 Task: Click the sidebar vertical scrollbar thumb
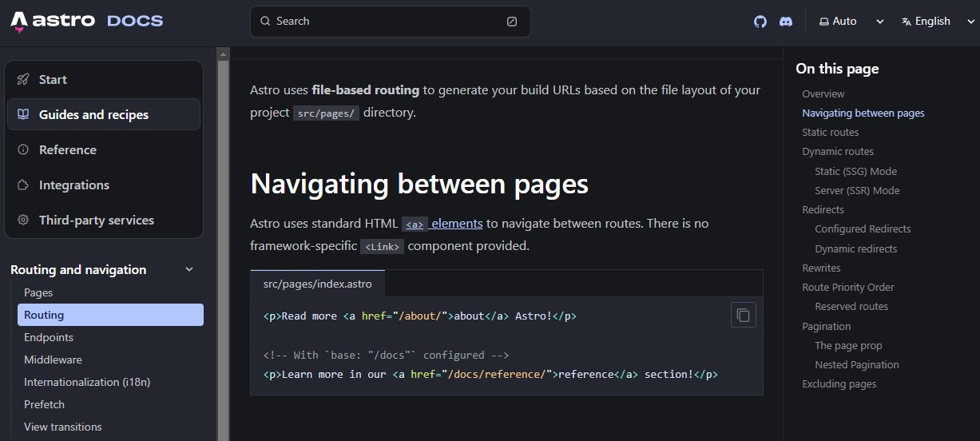[x=224, y=251]
